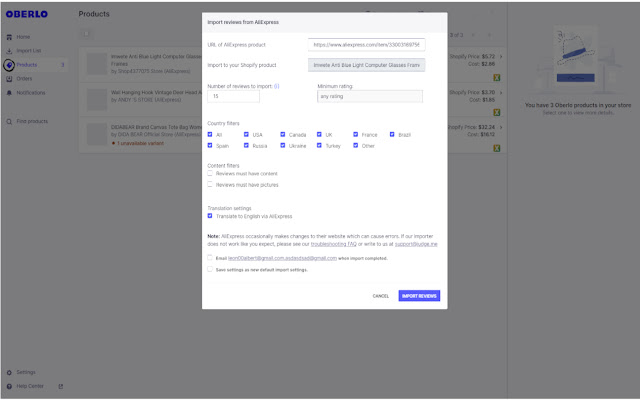Toggle the UK country filter
This screenshot has height=400, width=640.
tap(319, 135)
